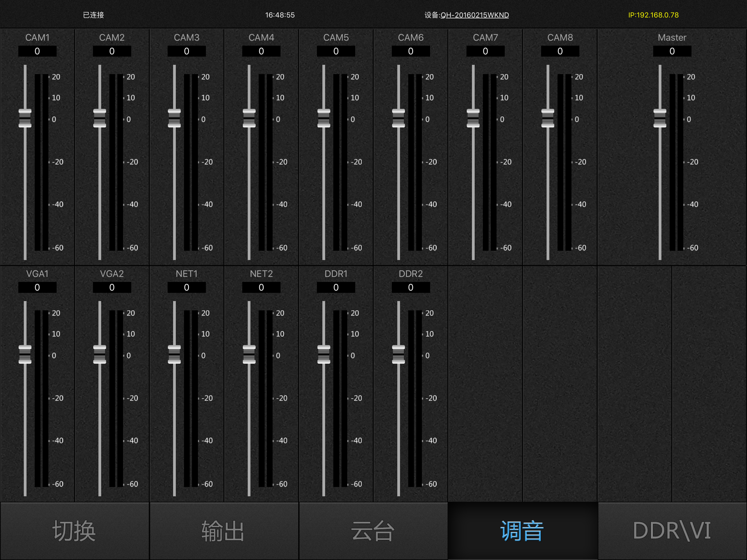Click the CAM1 fader knob
Image resolution: width=747 pixels, height=560 pixels.
coord(25,118)
